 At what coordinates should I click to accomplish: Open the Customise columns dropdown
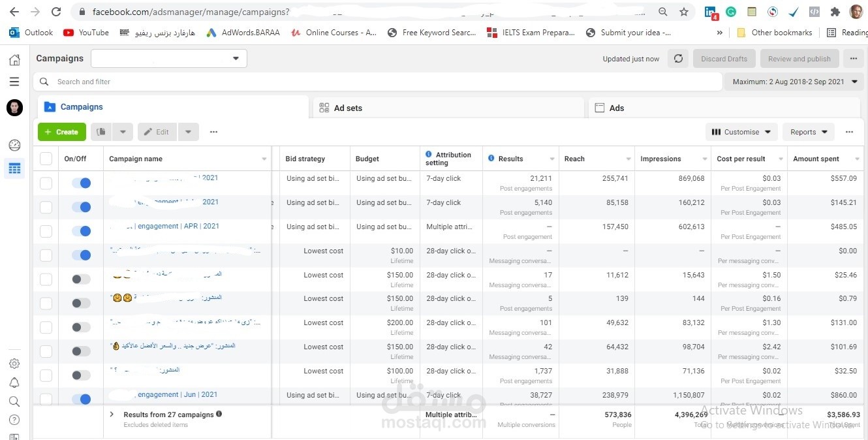pyautogui.click(x=741, y=132)
